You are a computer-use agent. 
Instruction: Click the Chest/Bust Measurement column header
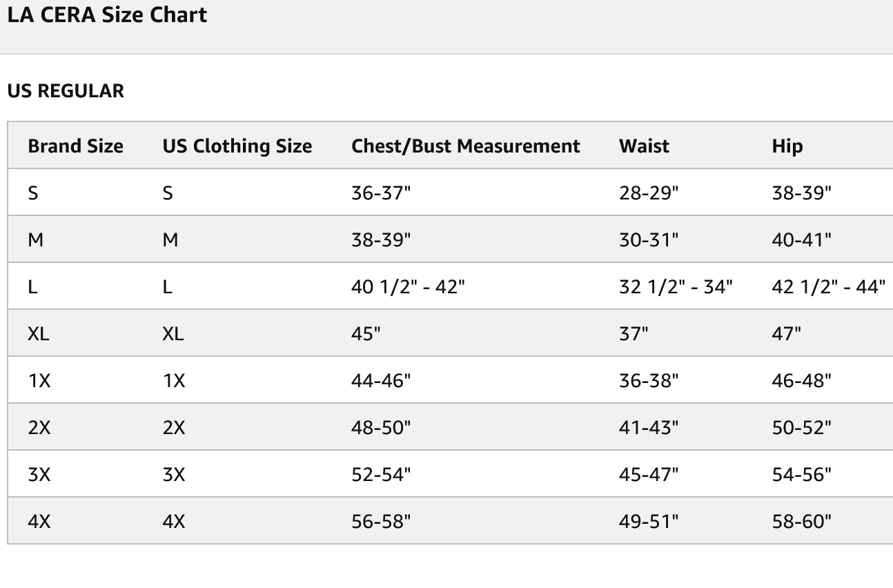[x=466, y=146]
